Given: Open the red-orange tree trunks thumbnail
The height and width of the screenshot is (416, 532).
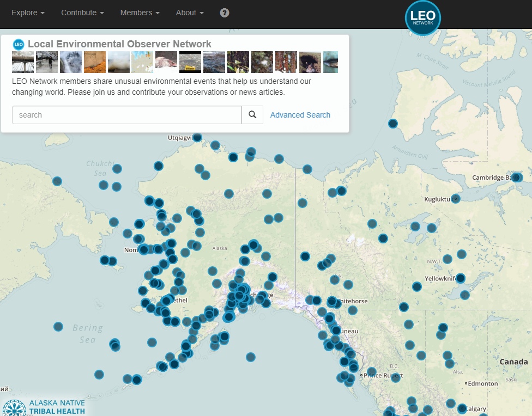Looking at the screenshot, I should [286, 62].
